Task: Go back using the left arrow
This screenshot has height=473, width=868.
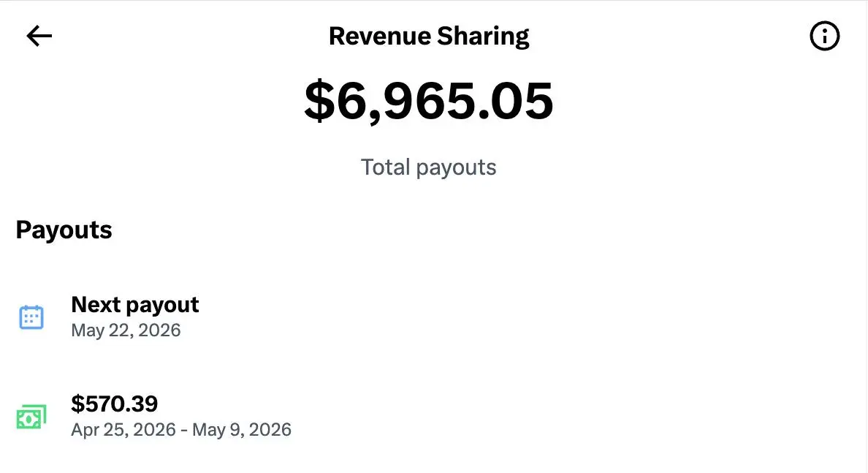Action: (39, 37)
